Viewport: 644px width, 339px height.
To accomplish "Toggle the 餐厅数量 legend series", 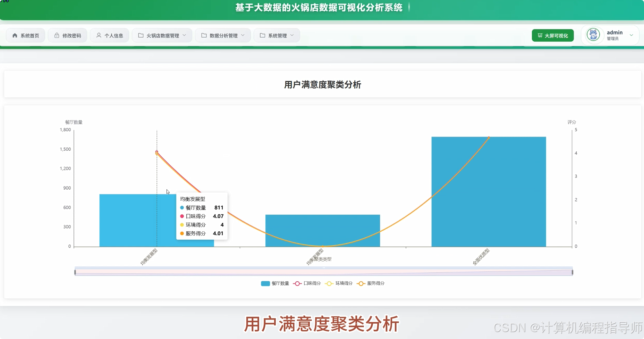I will [275, 283].
